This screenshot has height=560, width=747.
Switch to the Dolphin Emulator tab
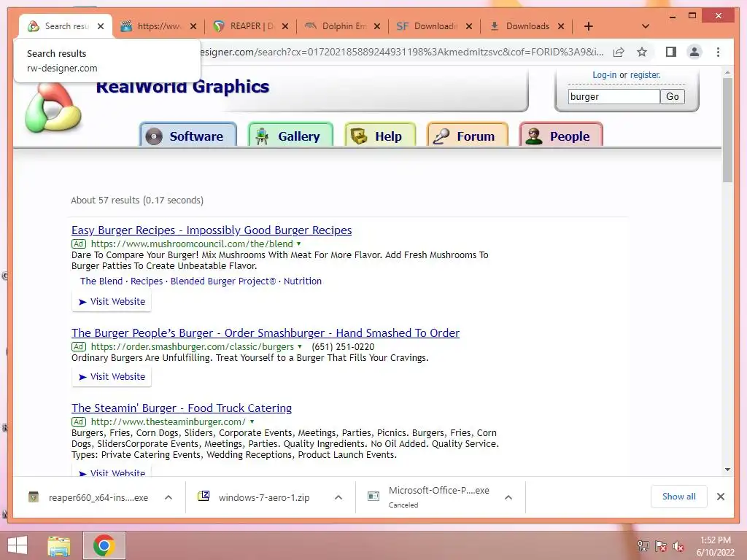point(342,26)
